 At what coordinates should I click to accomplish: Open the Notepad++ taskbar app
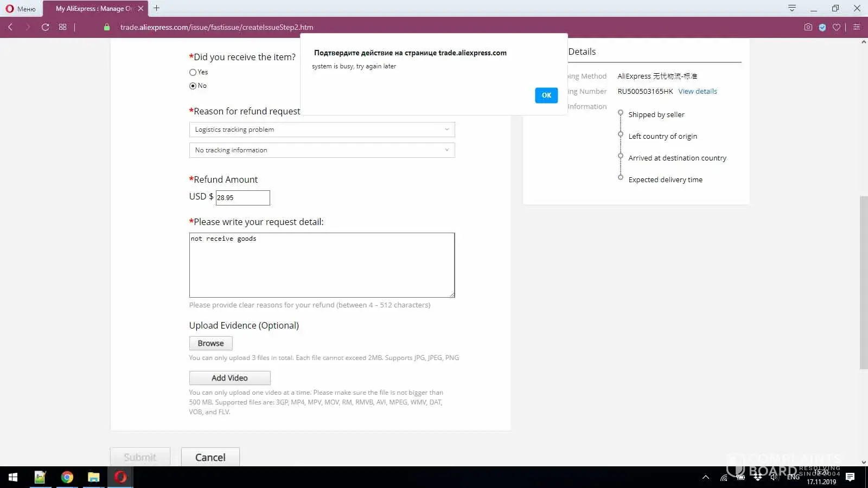[40, 477]
